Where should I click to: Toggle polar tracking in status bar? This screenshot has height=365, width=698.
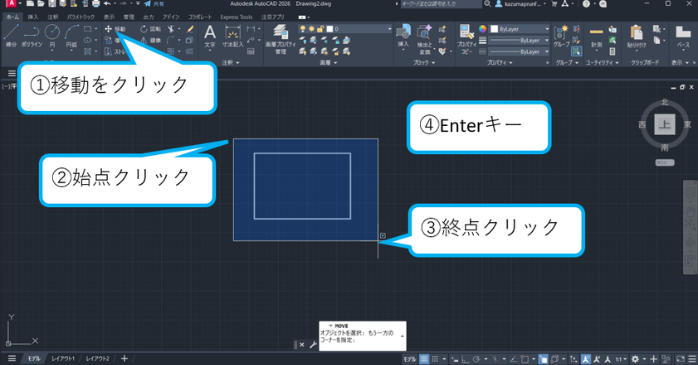476,359
